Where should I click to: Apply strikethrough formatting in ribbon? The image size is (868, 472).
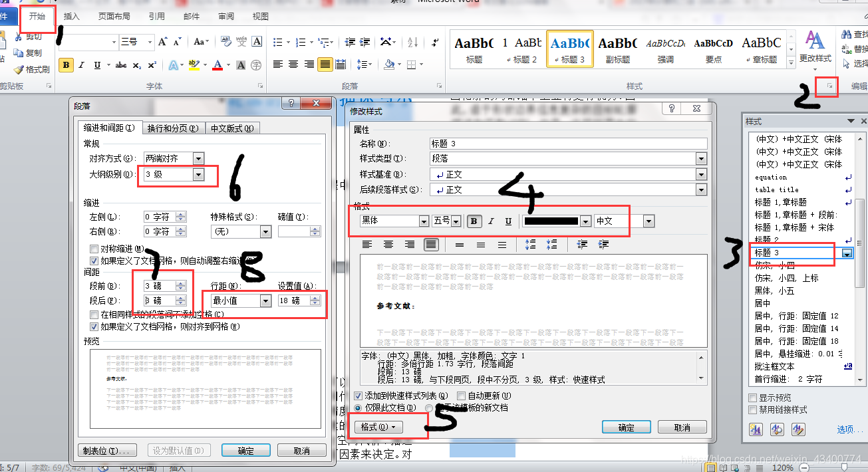(x=120, y=65)
